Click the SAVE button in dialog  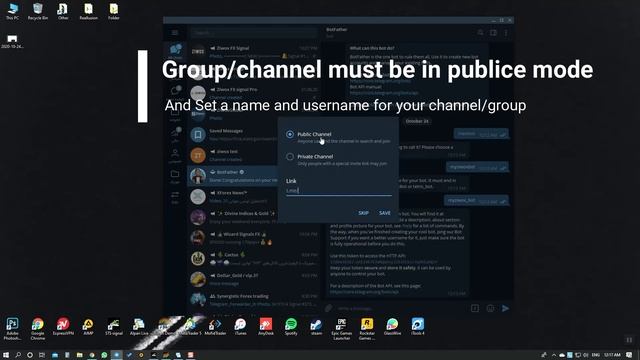coord(384,213)
